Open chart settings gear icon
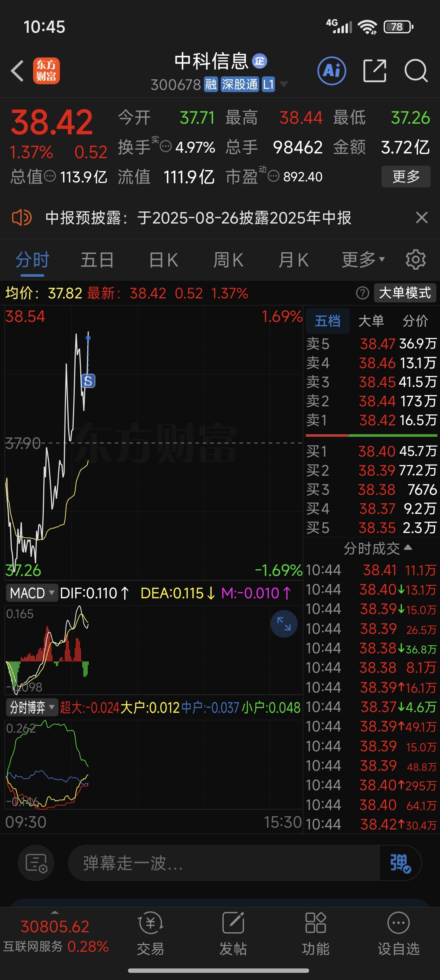 click(416, 260)
